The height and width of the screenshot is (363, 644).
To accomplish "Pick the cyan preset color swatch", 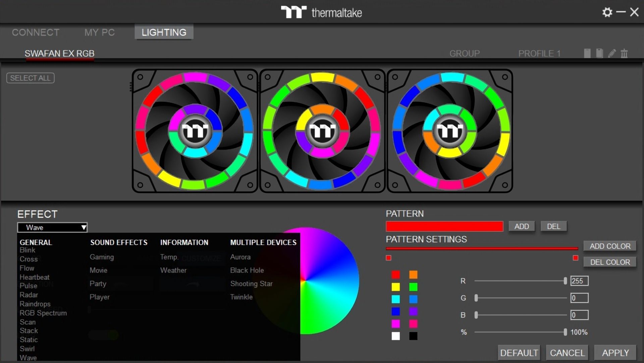I will tap(395, 299).
